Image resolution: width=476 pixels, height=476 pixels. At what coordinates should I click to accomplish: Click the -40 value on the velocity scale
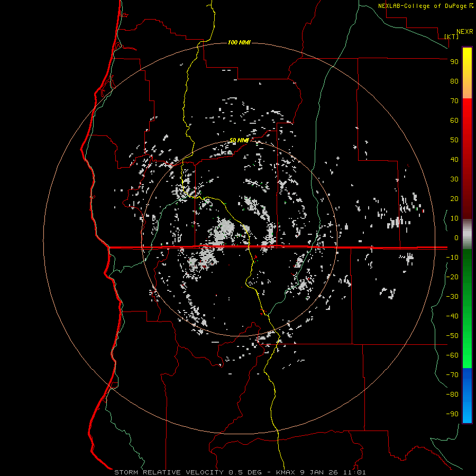[x=452, y=316]
